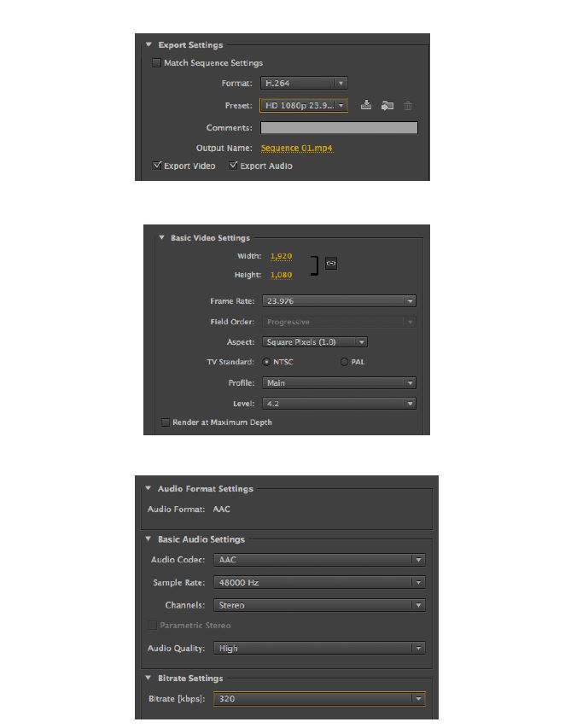The width and height of the screenshot is (565, 728).
Task: Click the Height value 1,080
Action: [282, 275]
